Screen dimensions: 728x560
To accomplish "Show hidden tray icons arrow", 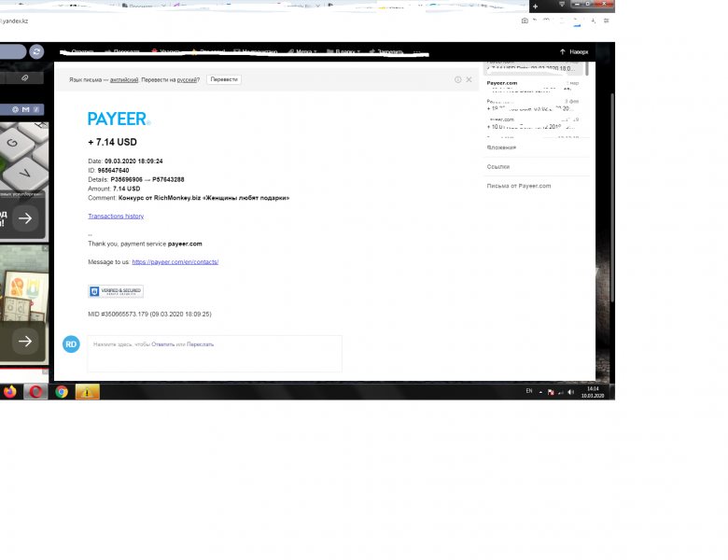I will point(540,392).
